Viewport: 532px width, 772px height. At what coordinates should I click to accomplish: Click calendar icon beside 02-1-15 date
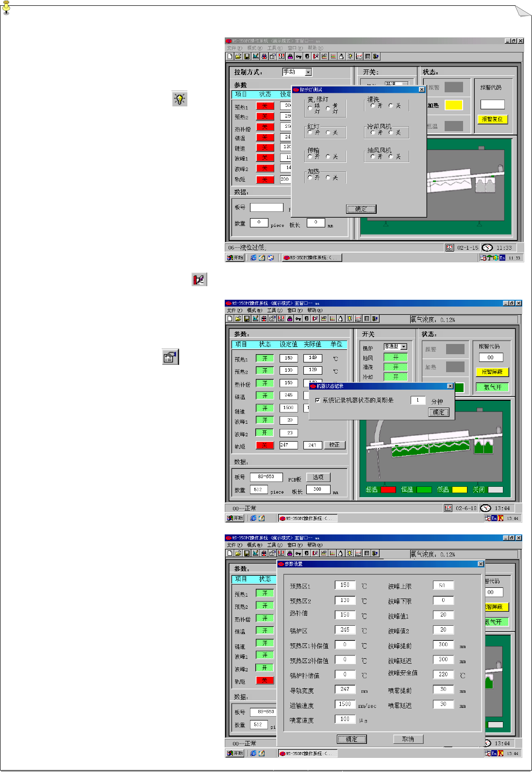point(449,248)
